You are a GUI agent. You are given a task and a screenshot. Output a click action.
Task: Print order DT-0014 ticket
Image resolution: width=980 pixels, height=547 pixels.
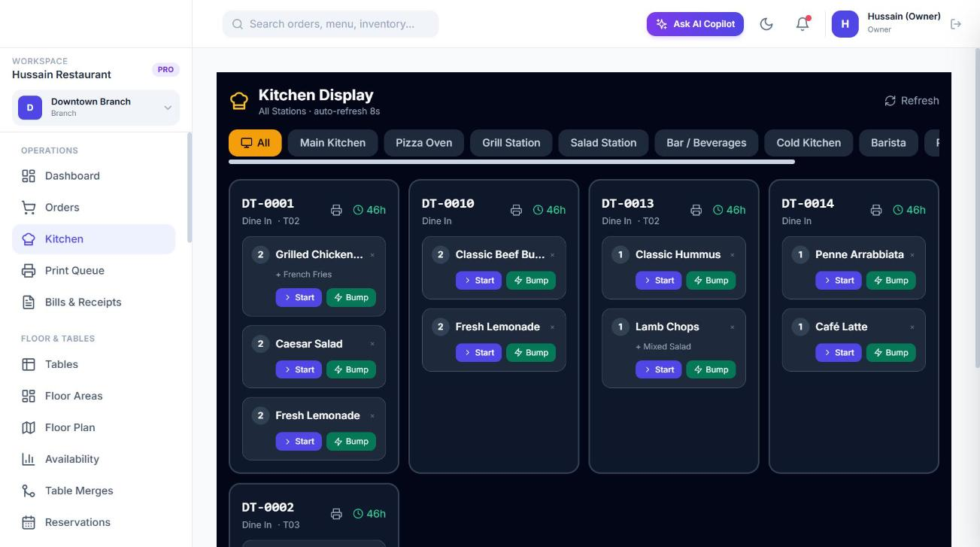(x=875, y=210)
